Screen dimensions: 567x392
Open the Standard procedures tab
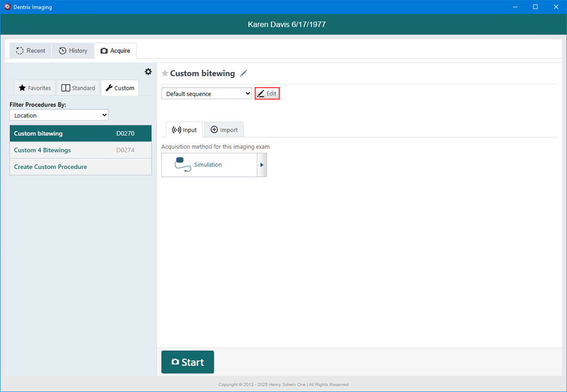coord(78,88)
